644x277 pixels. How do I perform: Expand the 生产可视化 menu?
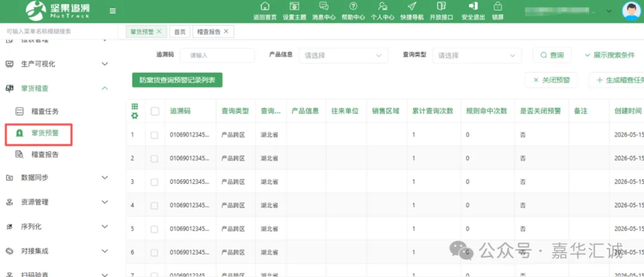coord(105,64)
